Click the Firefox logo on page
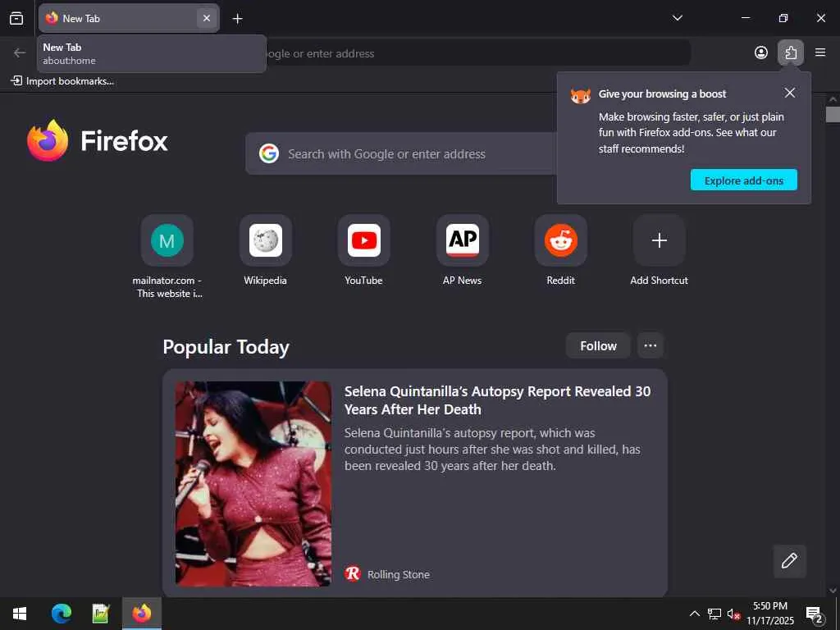Image resolution: width=840 pixels, height=630 pixels. [98, 140]
